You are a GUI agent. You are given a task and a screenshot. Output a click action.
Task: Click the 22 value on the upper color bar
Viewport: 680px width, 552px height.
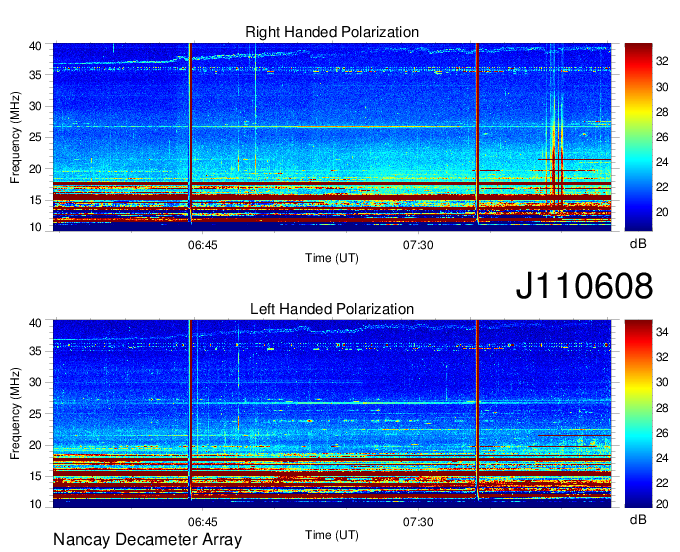coord(662,187)
